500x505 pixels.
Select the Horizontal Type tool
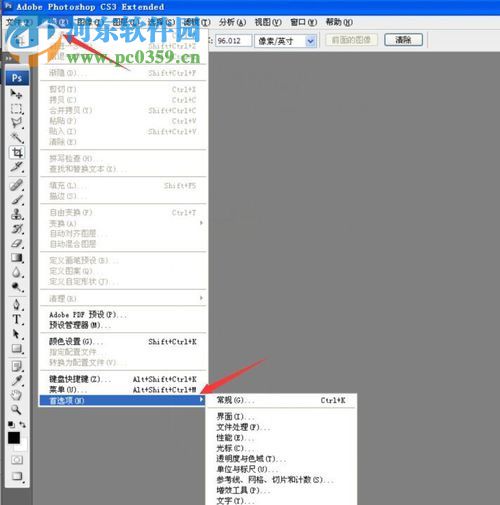click(17, 319)
